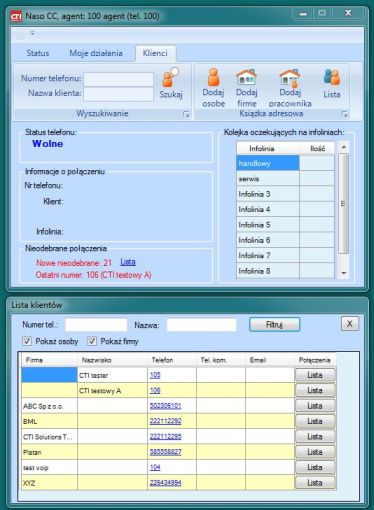Click the queue scrollbar down arrow
This screenshot has width=374, height=510.
point(344,273)
